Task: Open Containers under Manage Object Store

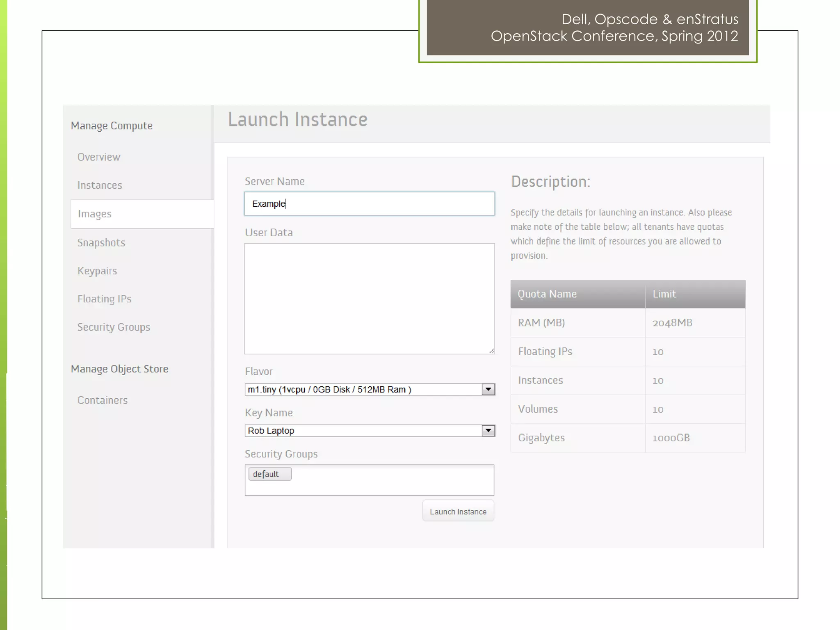Action: (x=103, y=400)
